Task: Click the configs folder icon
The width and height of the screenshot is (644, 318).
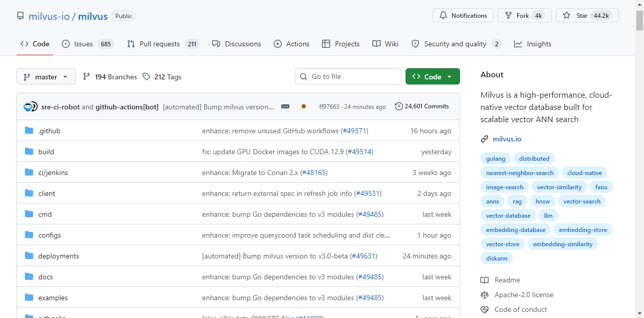Action: click(29, 235)
